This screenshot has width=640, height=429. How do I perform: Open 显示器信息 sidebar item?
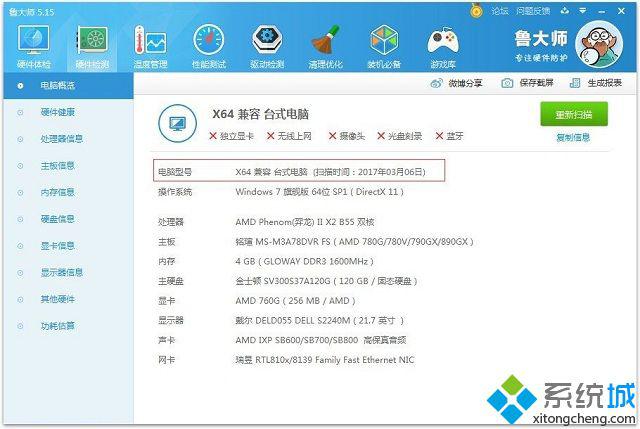point(62,273)
